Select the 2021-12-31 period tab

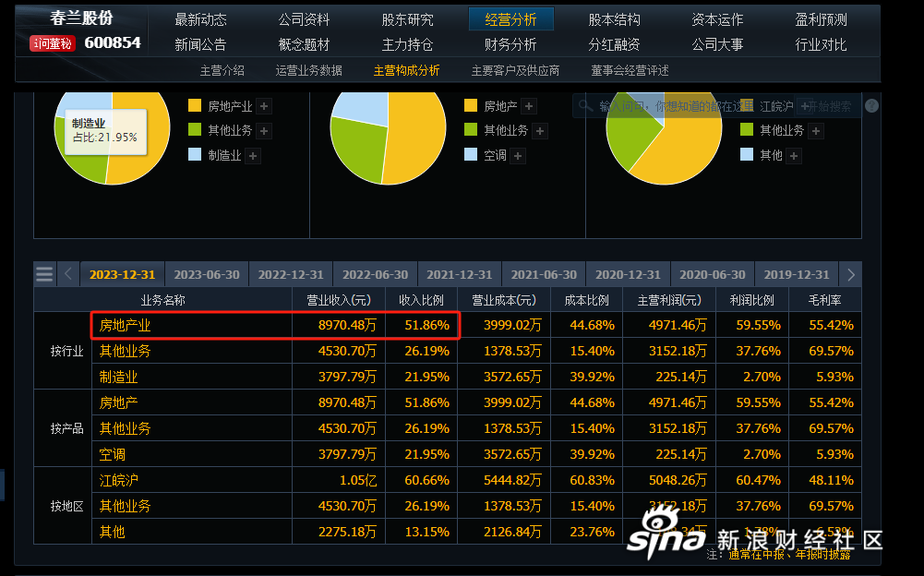459,274
